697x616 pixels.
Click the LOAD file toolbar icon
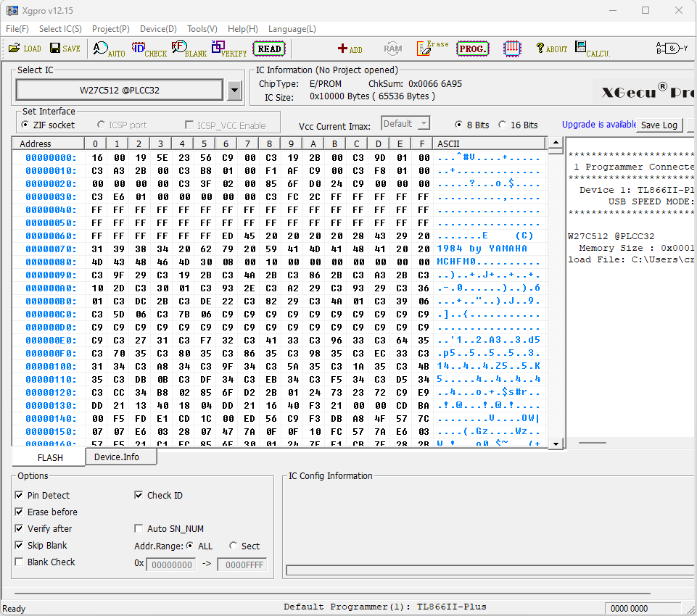25,49
